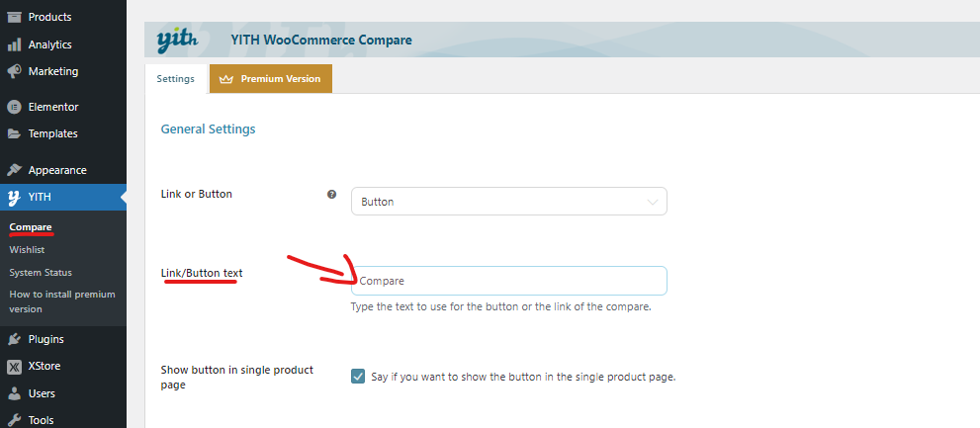Click the Tools wrench icon

15,420
